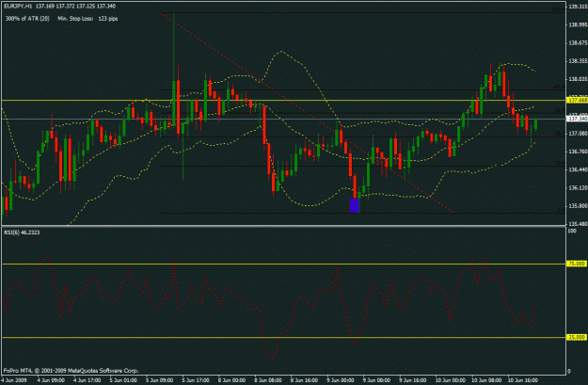
Task: Click the '5 Jun 01:00' time axis label
Action: (x=123, y=380)
